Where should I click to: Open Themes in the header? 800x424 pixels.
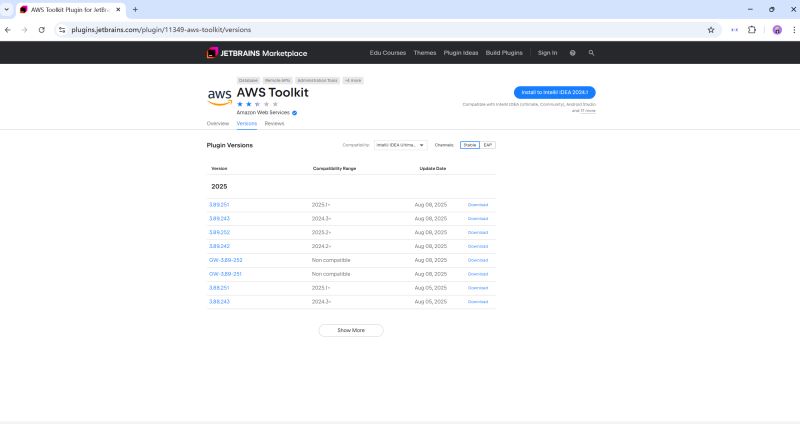coord(425,53)
